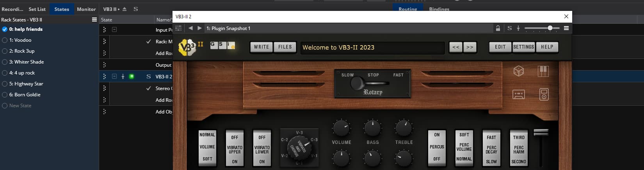This screenshot has width=644, height=170.
Task: Toggle the VOLUME Normal/Soft tab switch
Action: coord(207,147)
